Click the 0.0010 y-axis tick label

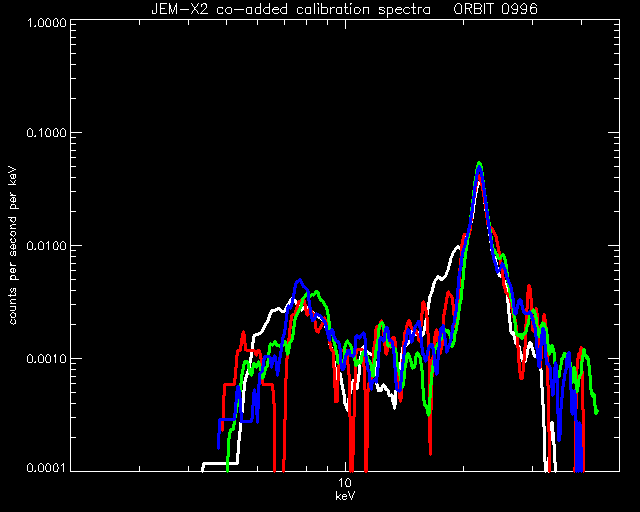click(x=46, y=359)
